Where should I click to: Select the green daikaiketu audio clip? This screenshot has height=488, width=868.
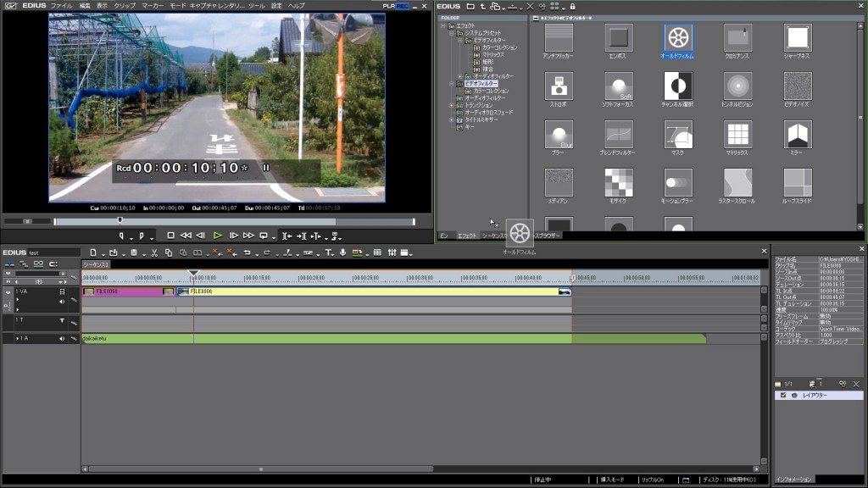(x=394, y=339)
